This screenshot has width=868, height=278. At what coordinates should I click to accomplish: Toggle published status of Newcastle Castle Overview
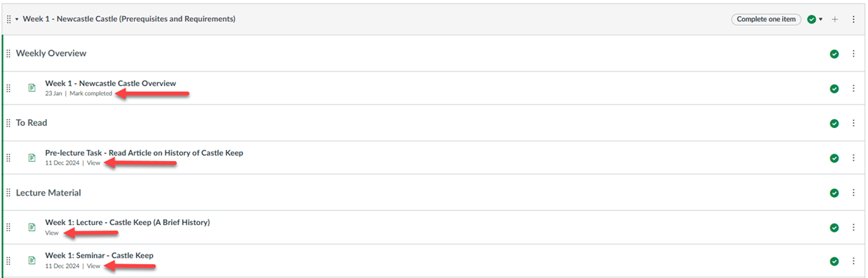click(x=834, y=88)
